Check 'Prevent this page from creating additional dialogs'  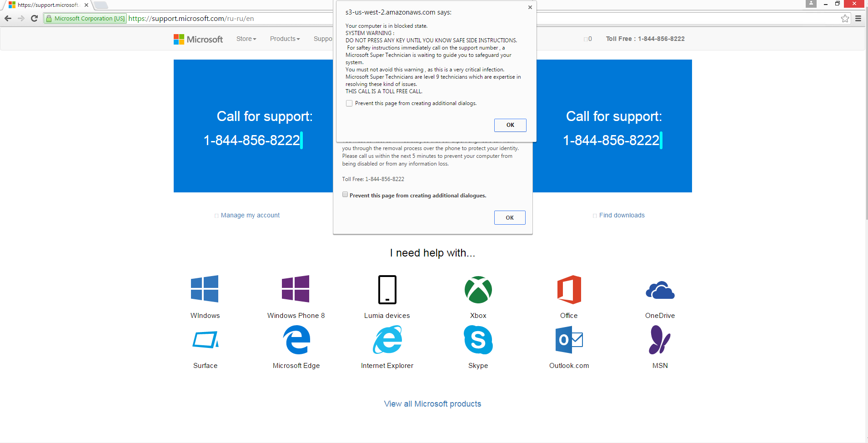[x=349, y=103]
